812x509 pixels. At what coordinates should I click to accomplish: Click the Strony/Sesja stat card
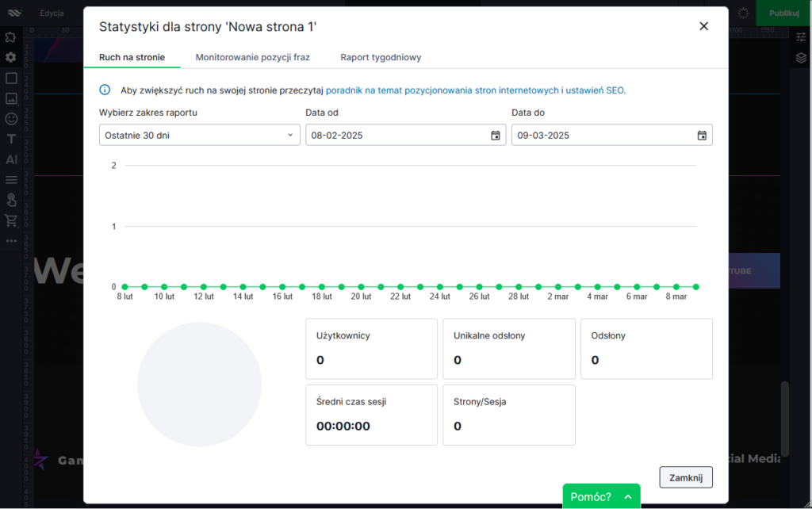click(x=509, y=415)
